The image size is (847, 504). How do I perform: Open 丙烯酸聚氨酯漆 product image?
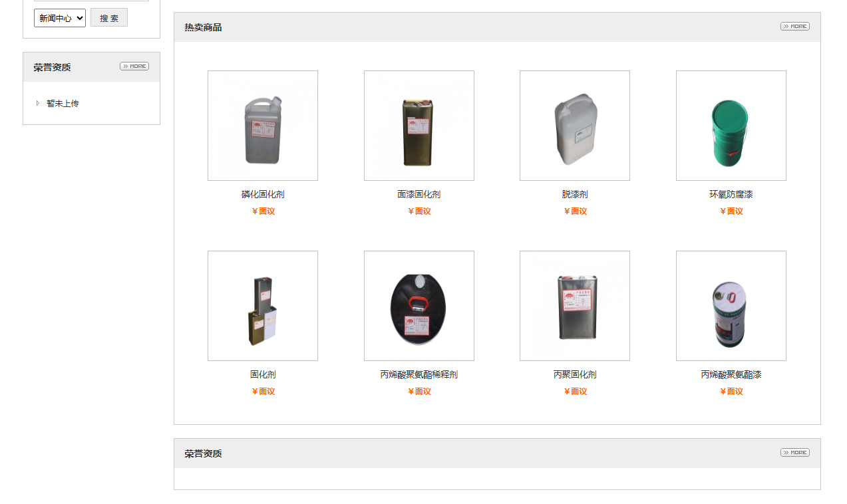coord(731,306)
